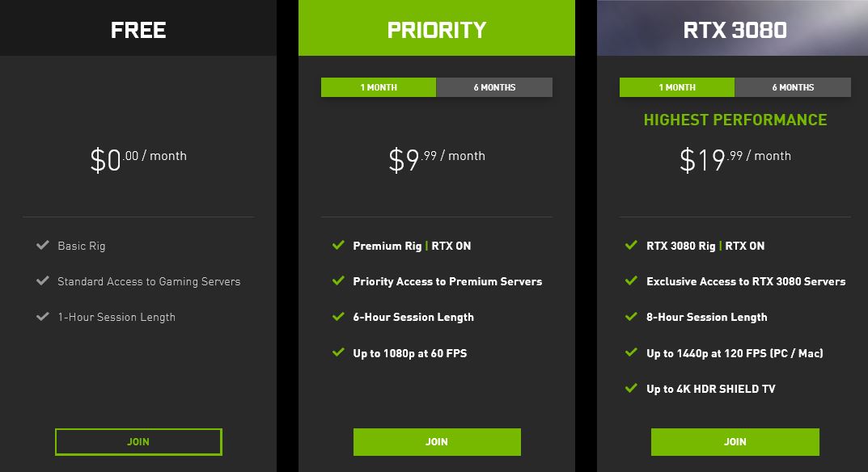
Task: Click the checkmark icon beside Basic Rig
Action: pyautogui.click(x=43, y=245)
